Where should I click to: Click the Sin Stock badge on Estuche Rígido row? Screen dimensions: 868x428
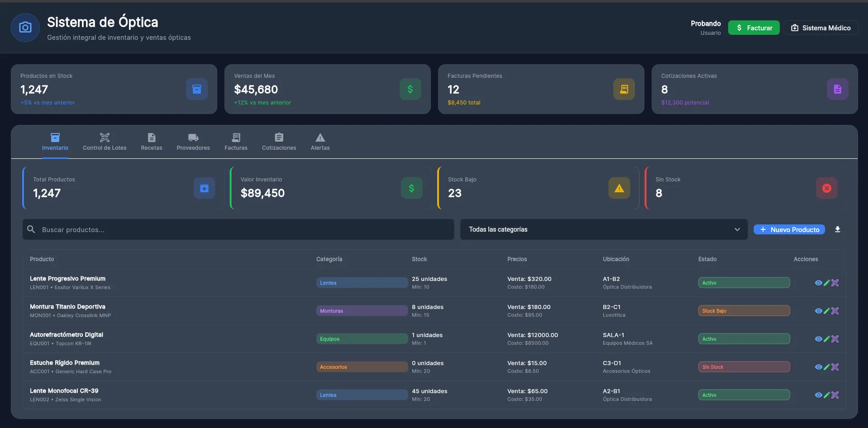(744, 367)
